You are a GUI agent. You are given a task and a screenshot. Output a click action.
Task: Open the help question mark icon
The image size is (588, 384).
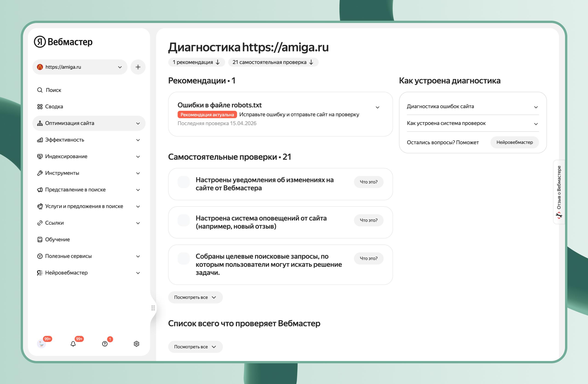coord(105,344)
